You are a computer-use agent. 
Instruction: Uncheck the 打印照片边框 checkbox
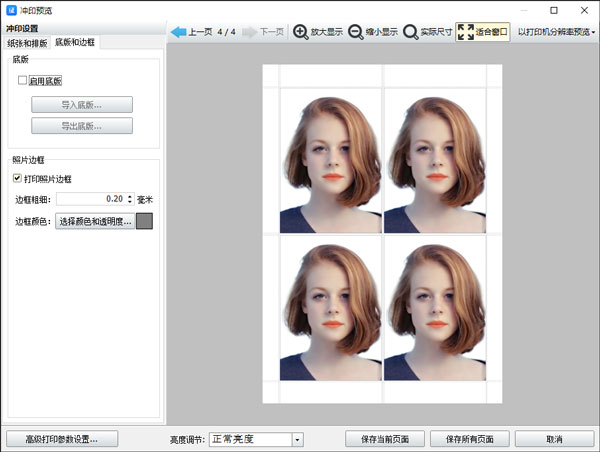[17, 178]
